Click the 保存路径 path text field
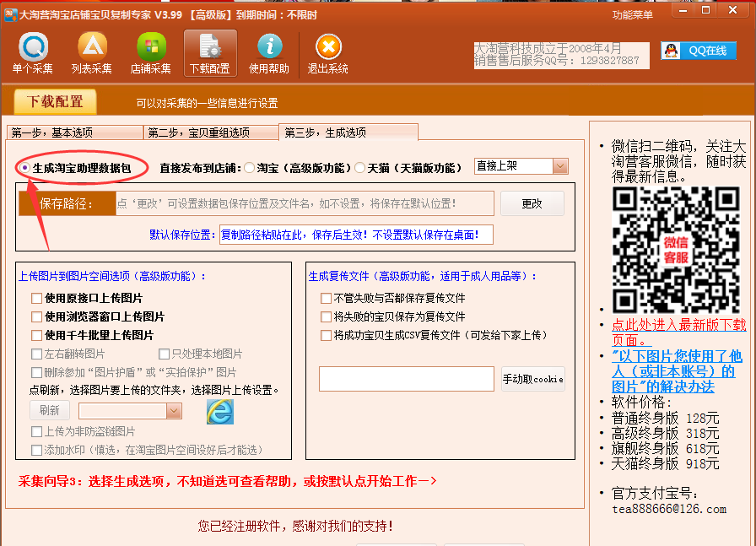 (x=305, y=203)
